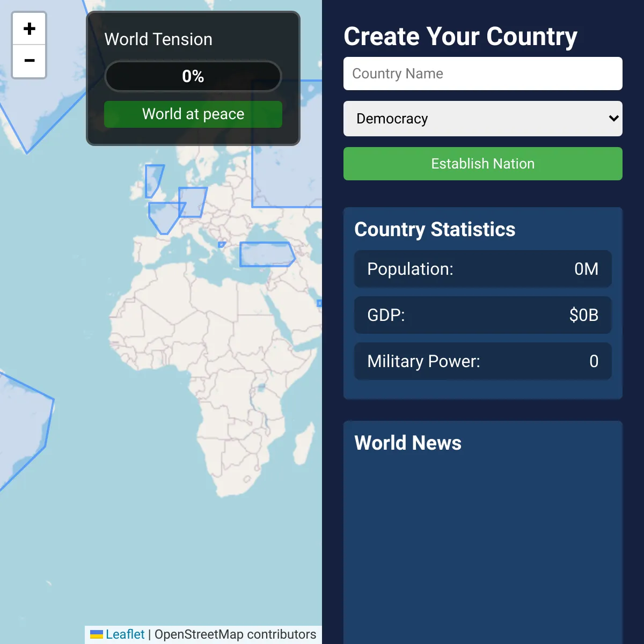Click the Ukraine flag icon in attribution
The image size is (644, 644).
pyautogui.click(x=97, y=634)
